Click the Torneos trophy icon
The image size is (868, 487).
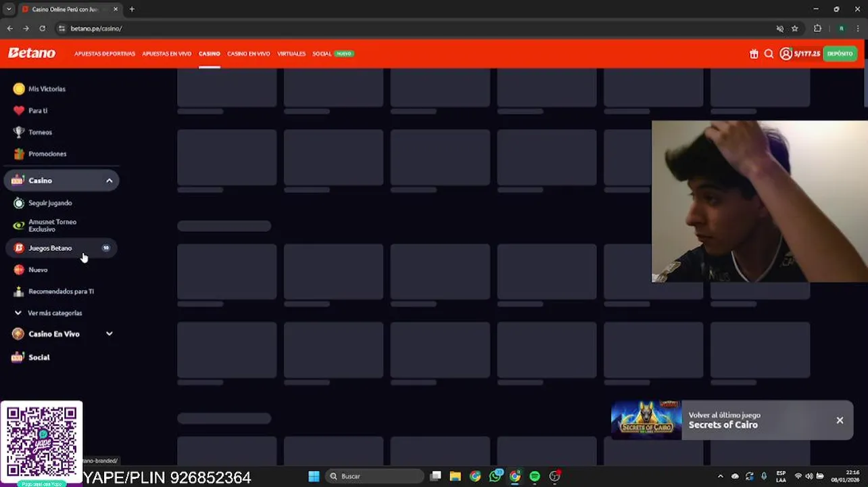click(19, 132)
